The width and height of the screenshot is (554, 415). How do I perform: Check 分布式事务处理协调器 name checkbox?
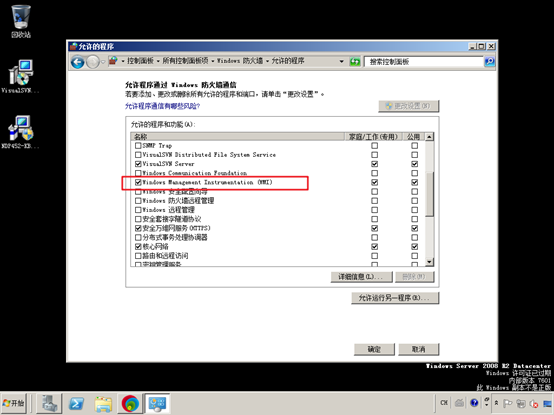[x=138, y=237]
